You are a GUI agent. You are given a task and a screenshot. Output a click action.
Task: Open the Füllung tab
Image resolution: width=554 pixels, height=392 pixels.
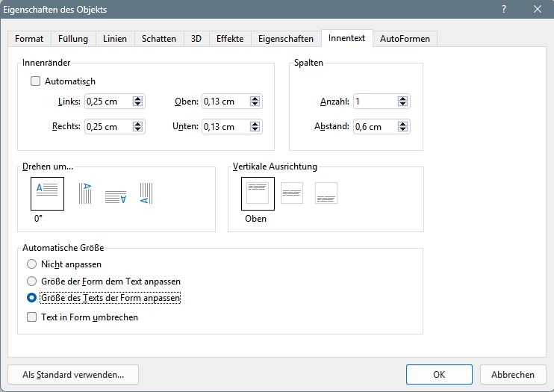[x=73, y=39]
